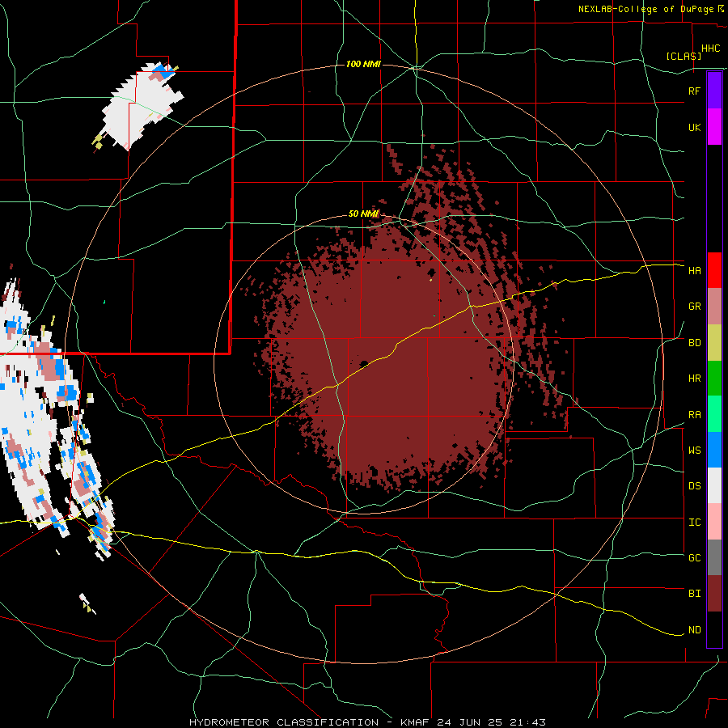Screen dimensions: 728x728
Task: Click the '100 NMI' range ring label
Action: (x=363, y=64)
